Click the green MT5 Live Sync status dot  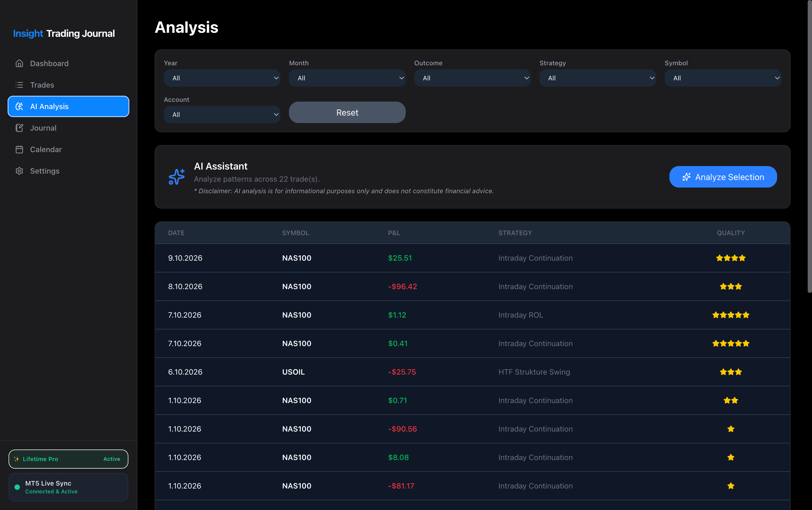[17, 487]
